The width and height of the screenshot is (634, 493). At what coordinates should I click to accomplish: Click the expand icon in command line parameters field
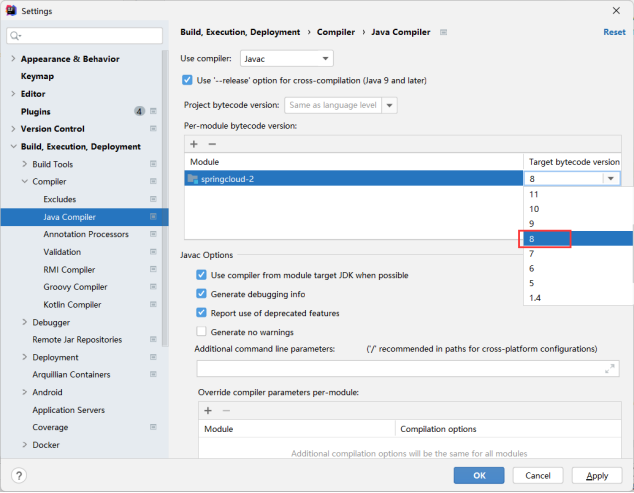611,369
